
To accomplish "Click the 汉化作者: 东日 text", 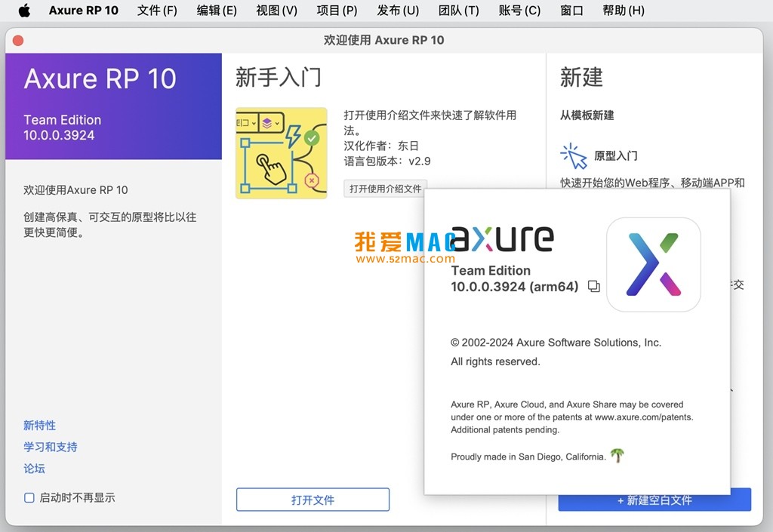I will (380, 146).
